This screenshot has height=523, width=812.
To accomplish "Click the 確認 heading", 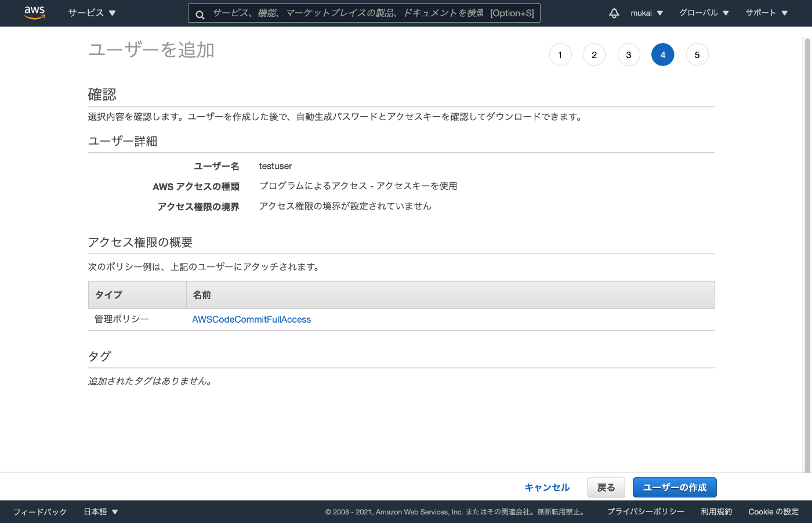I will 102,95.
